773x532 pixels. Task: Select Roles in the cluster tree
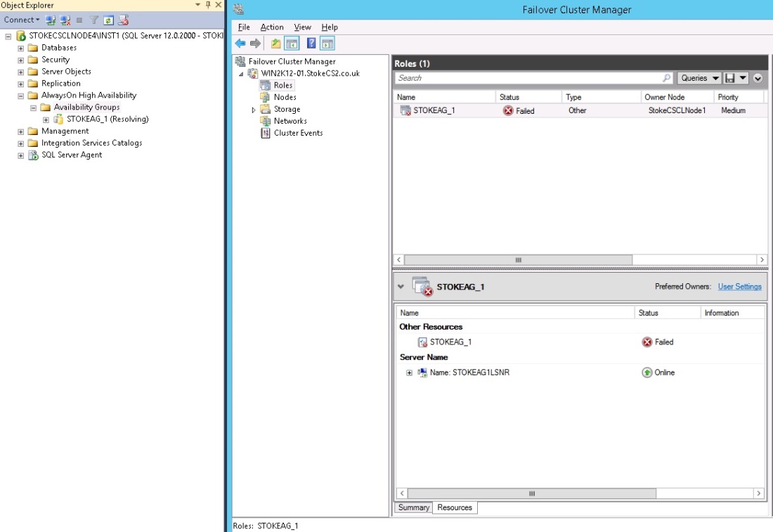click(x=283, y=85)
